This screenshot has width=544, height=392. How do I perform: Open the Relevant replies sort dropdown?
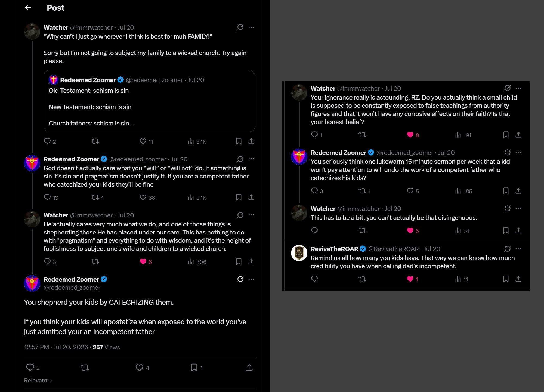pos(38,381)
